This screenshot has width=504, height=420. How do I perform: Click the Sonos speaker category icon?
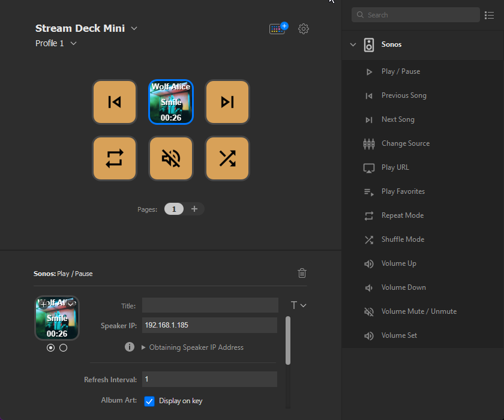[x=369, y=44]
